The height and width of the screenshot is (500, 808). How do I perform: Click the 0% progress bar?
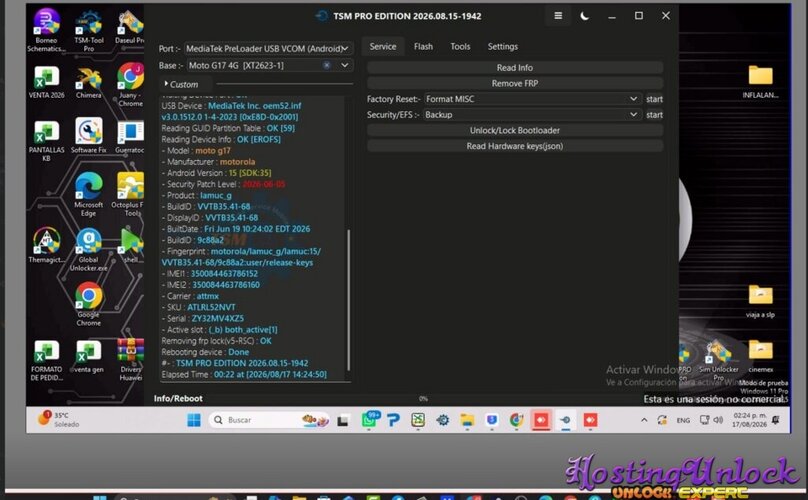[423, 398]
